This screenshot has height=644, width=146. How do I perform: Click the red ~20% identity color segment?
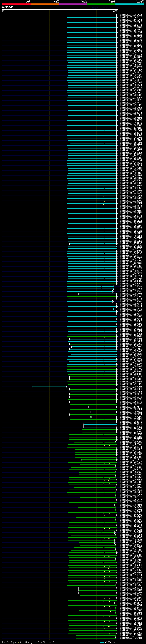click(16, 4)
